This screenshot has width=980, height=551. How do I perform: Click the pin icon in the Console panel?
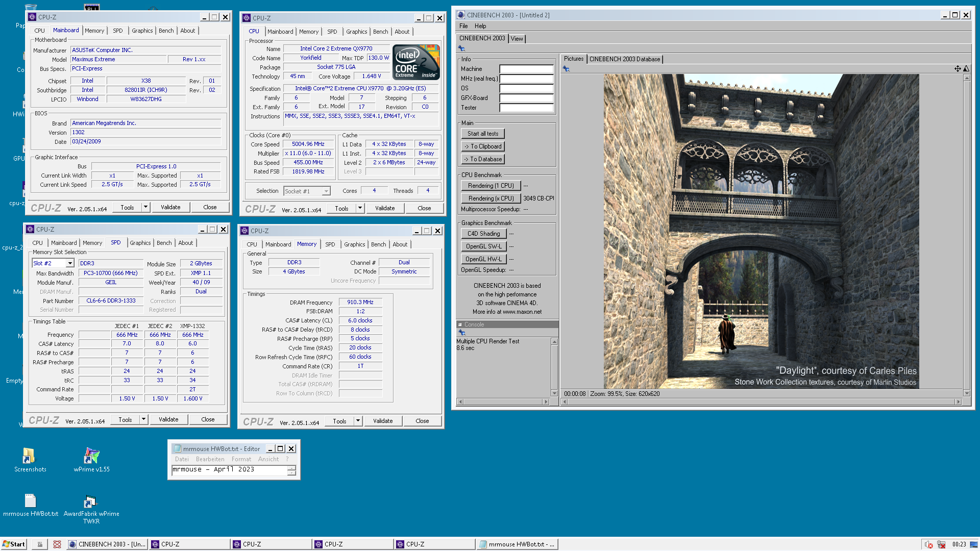tap(461, 333)
